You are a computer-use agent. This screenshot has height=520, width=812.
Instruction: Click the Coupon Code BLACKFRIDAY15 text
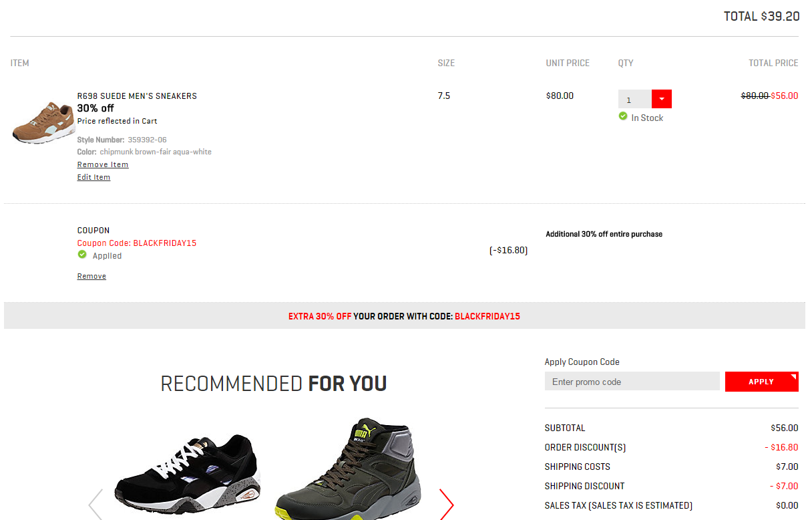(x=137, y=243)
